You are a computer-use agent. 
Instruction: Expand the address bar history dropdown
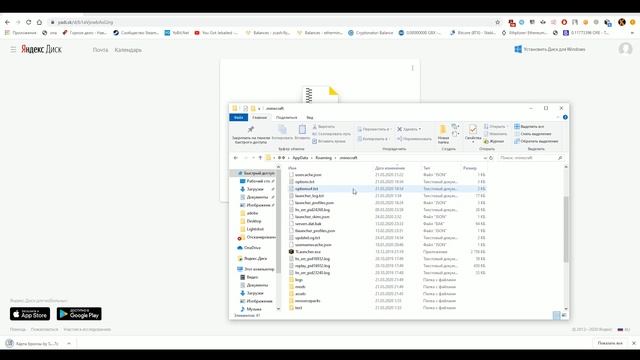click(485, 158)
